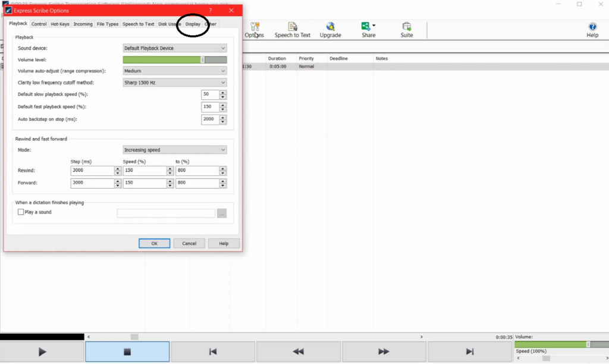Switch to the Hot-Keys tab
Viewport: 609px width, 364px height.
point(60,24)
